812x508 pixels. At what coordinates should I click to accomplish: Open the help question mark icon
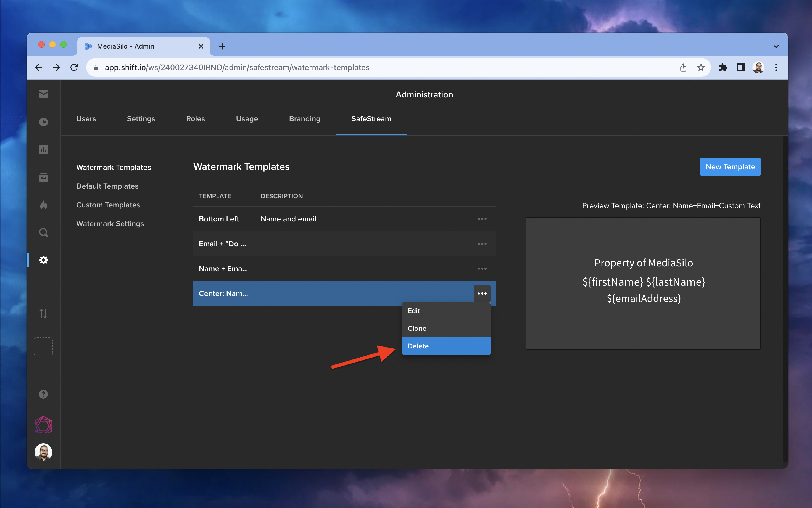pos(43,394)
